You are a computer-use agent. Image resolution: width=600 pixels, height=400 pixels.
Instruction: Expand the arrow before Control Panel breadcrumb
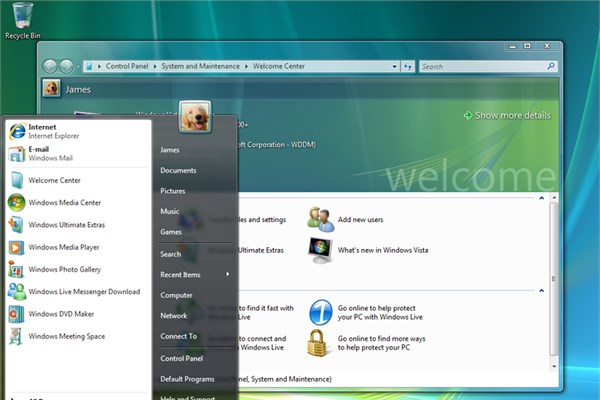99,67
